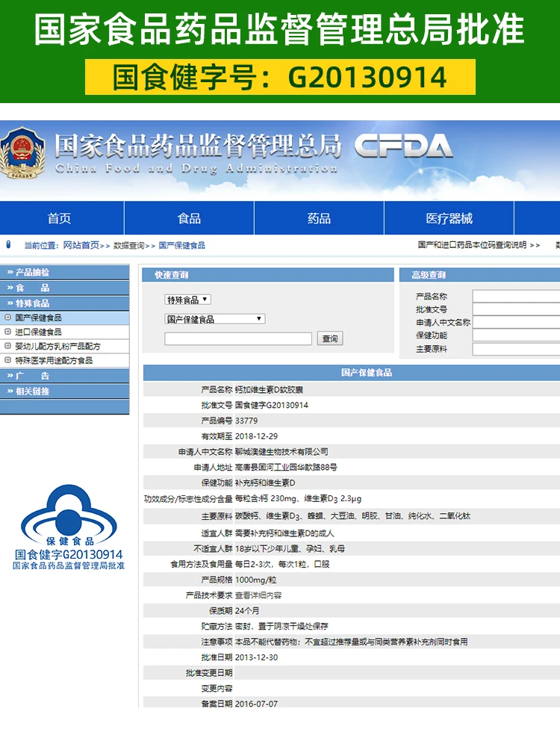Click the 产品名称 advanced search field
The width and height of the screenshot is (560, 747).
pyautogui.click(x=516, y=297)
